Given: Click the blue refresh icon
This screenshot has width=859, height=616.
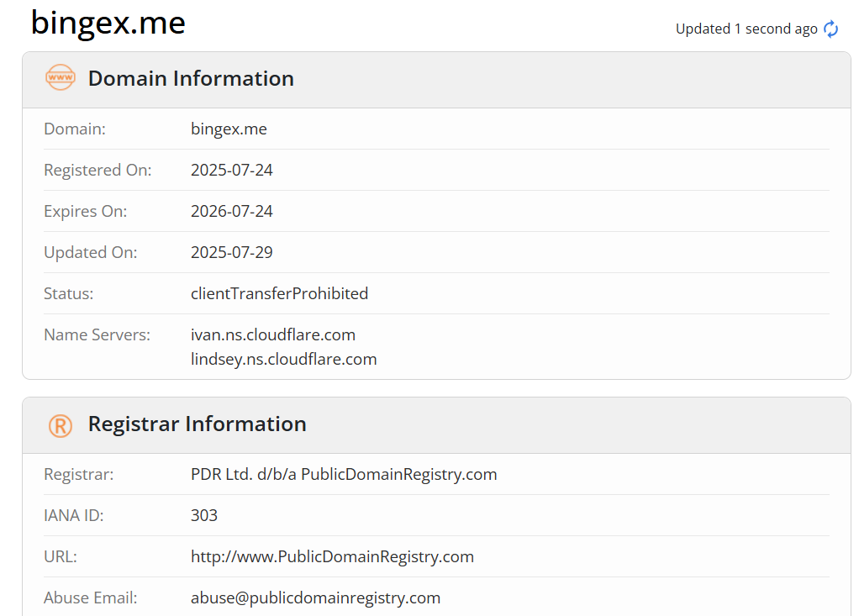Looking at the screenshot, I should [x=830, y=29].
